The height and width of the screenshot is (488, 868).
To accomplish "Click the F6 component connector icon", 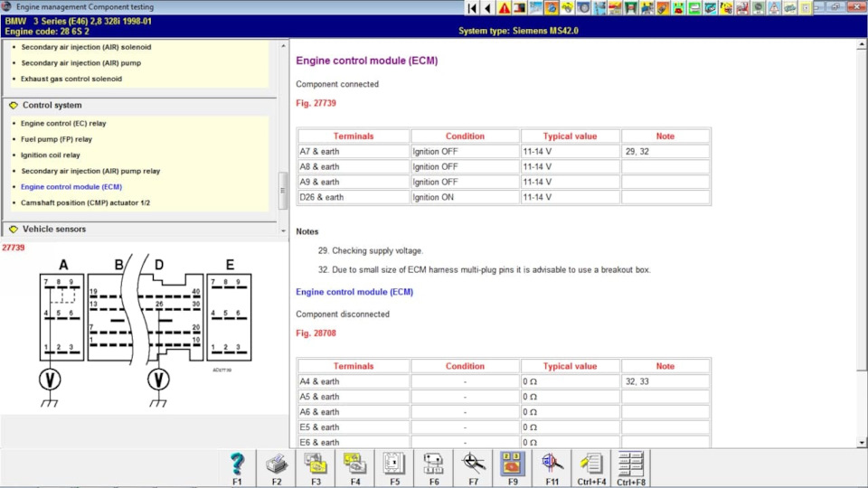I will coord(433,464).
